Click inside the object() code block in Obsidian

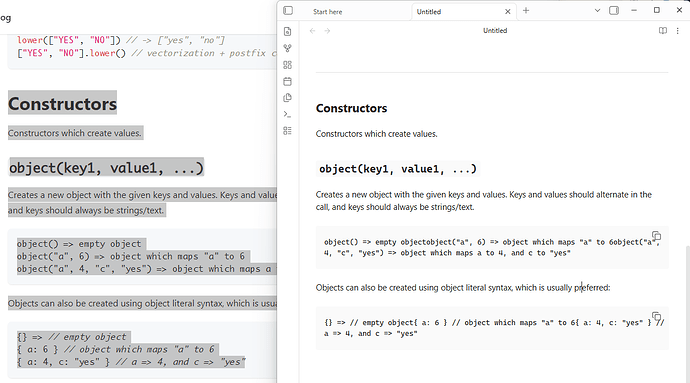tap(492, 247)
